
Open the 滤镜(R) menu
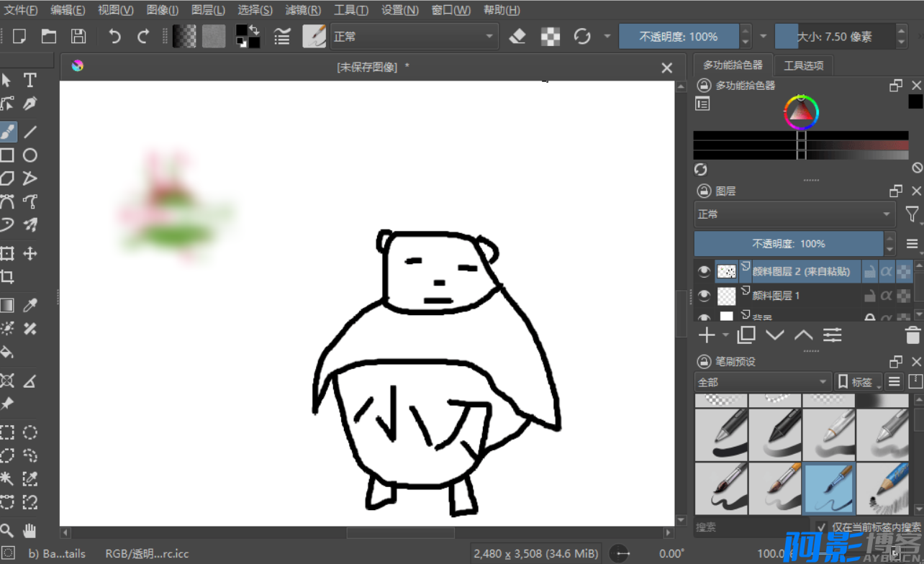(x=303, y=10)
